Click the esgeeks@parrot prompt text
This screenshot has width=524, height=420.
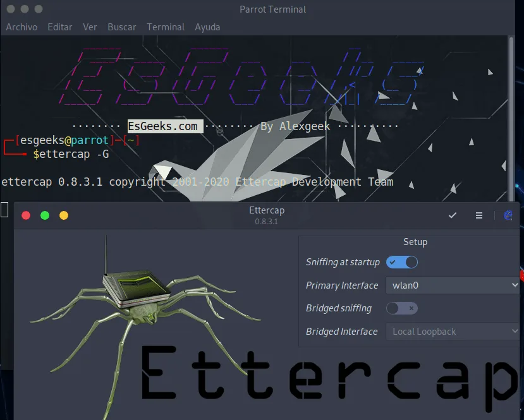click(64, 140)
